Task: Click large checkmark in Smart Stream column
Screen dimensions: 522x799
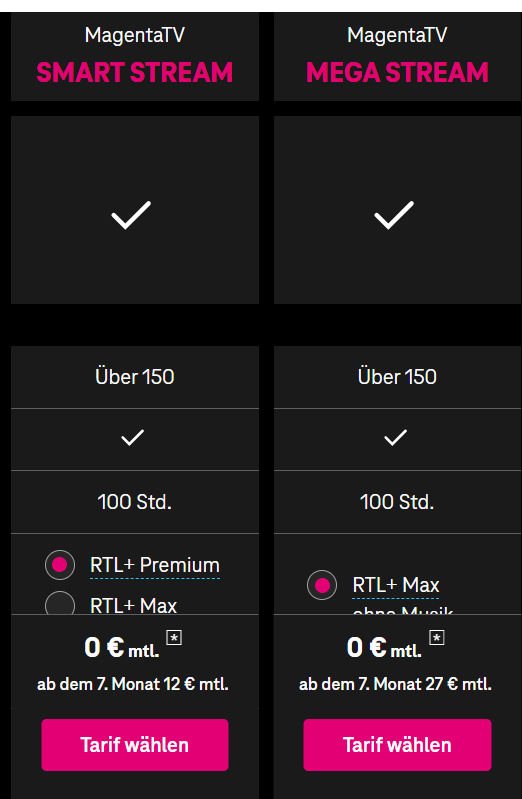Action: point(131,215)
